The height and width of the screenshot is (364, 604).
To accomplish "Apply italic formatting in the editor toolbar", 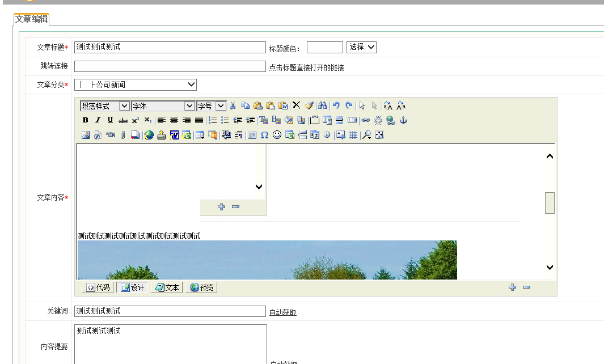I will pyautogui.click(x=98, y=120).
